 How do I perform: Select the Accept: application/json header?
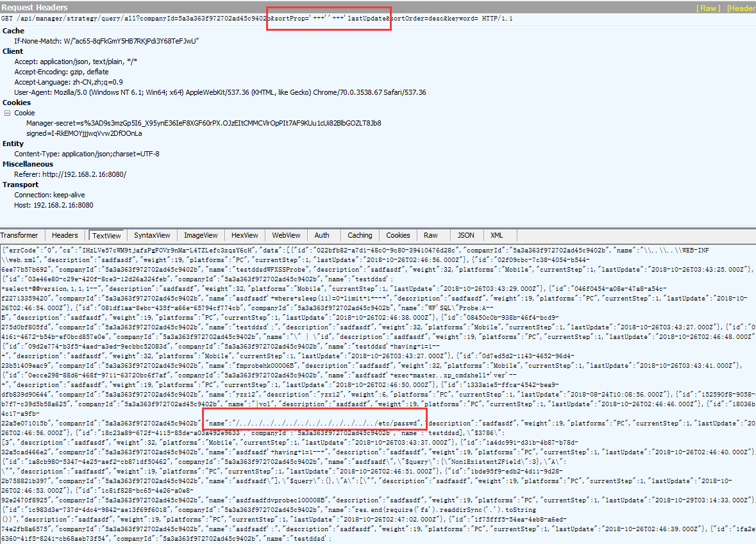[76, 62]
